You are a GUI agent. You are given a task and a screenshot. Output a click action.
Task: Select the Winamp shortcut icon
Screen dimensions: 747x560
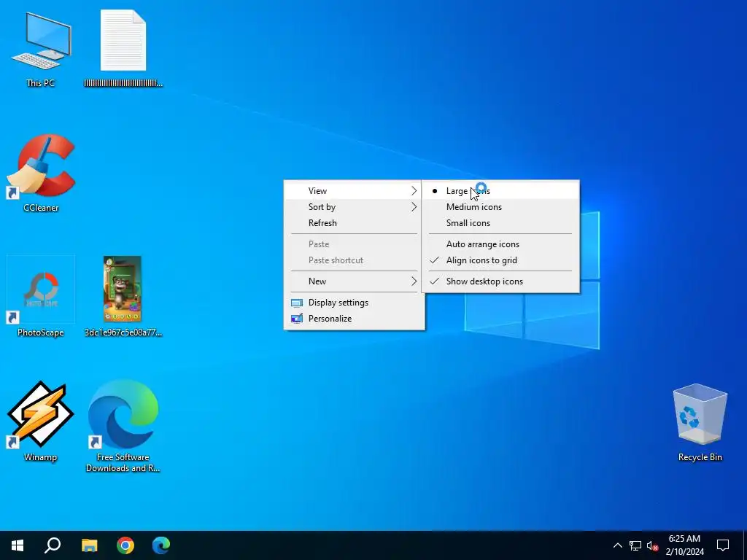tap(41, 414)
